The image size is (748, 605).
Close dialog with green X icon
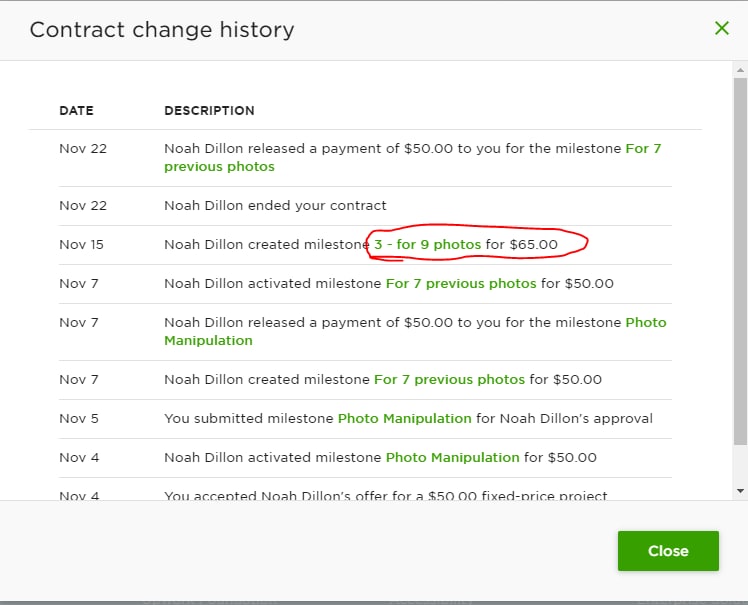click(722, 28)
